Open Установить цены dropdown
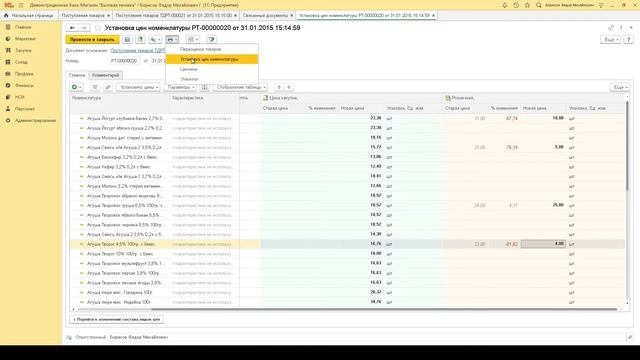Image resolution: width=640 pixels, height=360 pixels. pos(138,87)
